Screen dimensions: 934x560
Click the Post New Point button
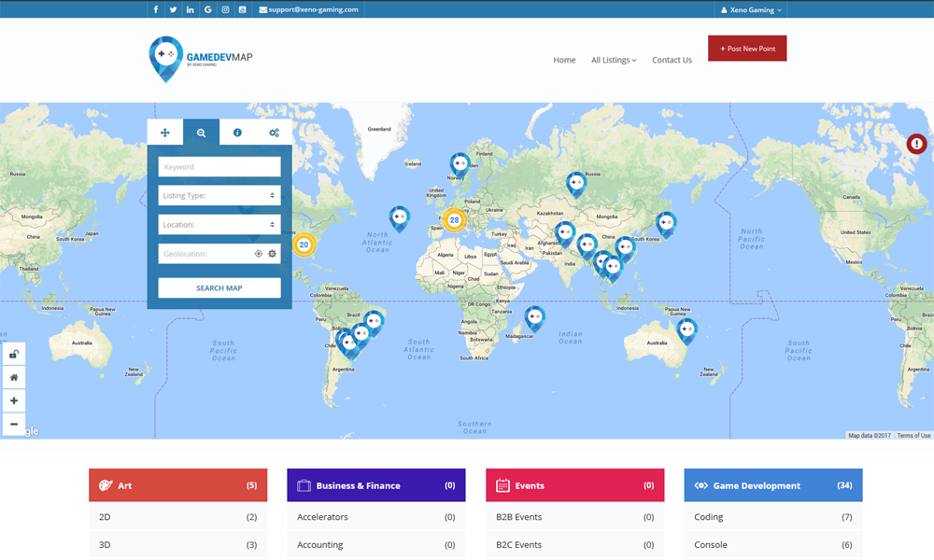click(747, 49)
